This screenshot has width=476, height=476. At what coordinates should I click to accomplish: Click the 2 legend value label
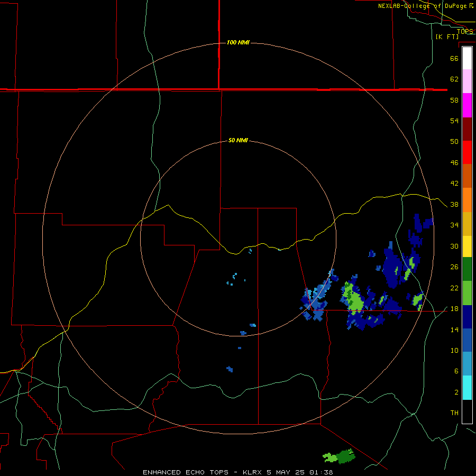456,392
